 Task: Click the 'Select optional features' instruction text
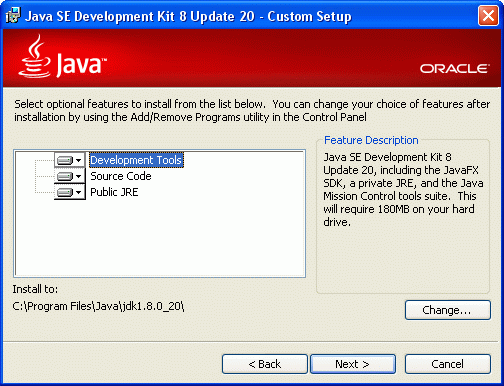(252, 111)
